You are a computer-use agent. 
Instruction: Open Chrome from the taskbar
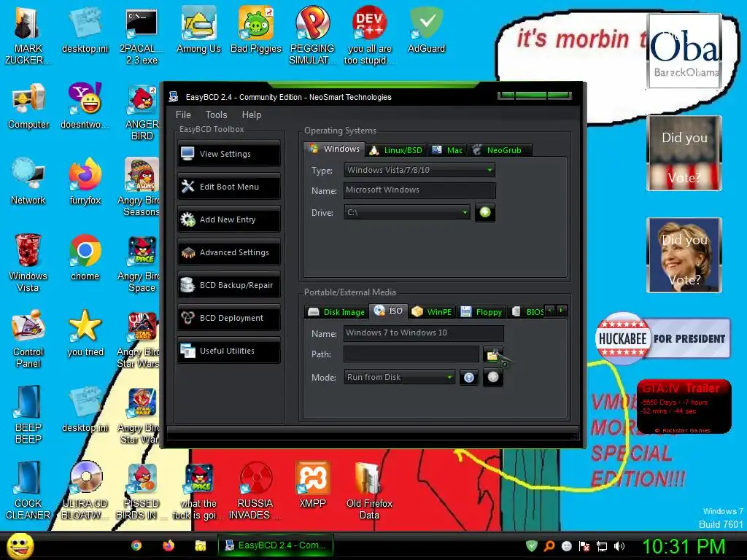point(136,545)
